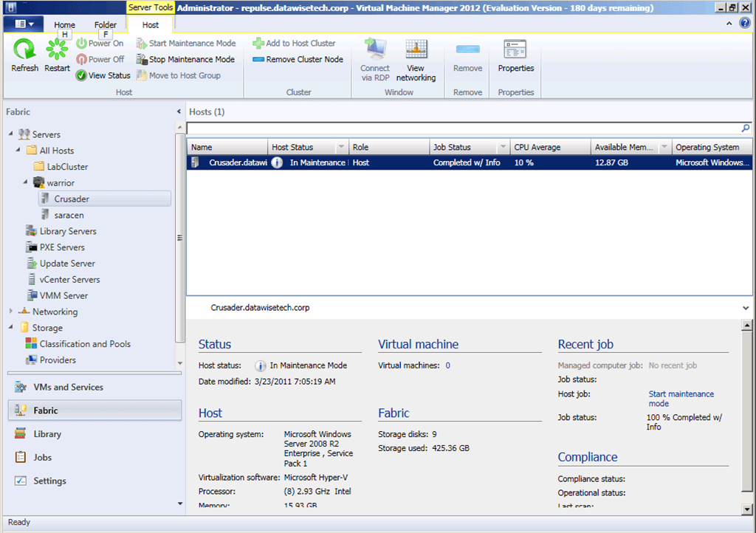Click the Refresh icon in the ribbon

[24, 49]
